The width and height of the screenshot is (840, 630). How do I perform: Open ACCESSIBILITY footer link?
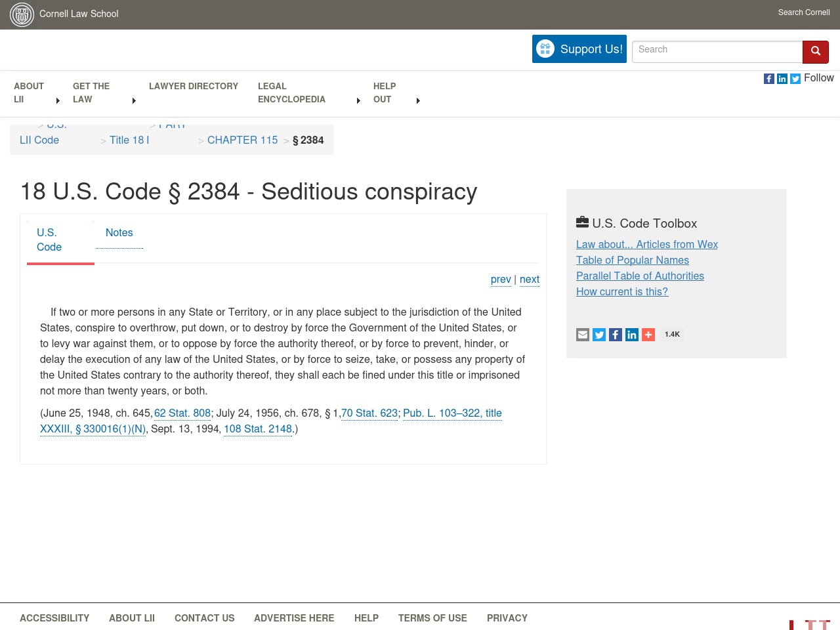[x=54, y=618]
